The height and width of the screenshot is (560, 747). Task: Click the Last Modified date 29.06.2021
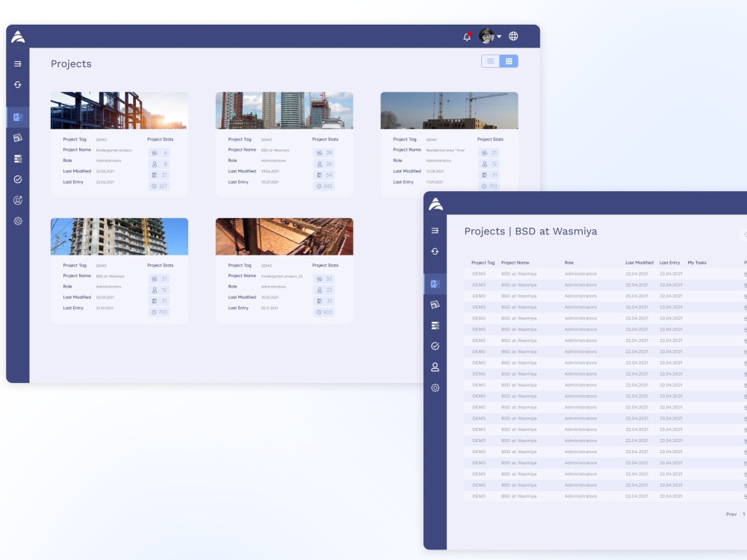(270, 172)
